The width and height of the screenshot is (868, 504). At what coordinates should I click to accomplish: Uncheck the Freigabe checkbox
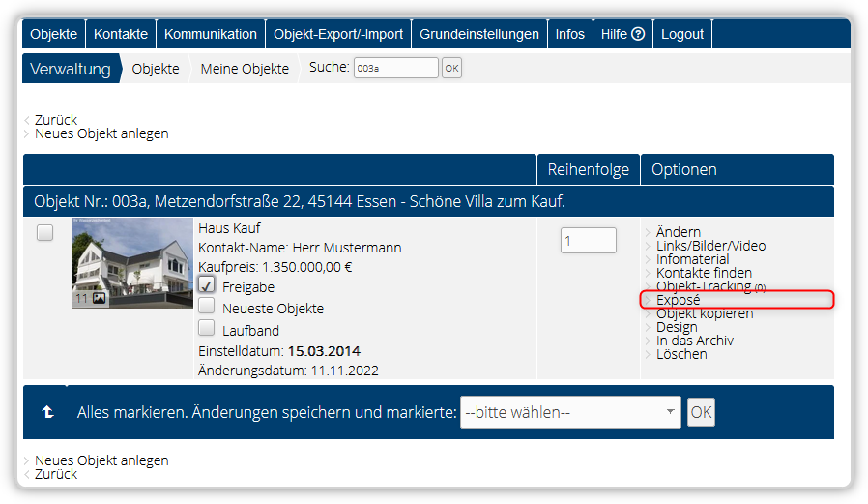pos(207,284)
